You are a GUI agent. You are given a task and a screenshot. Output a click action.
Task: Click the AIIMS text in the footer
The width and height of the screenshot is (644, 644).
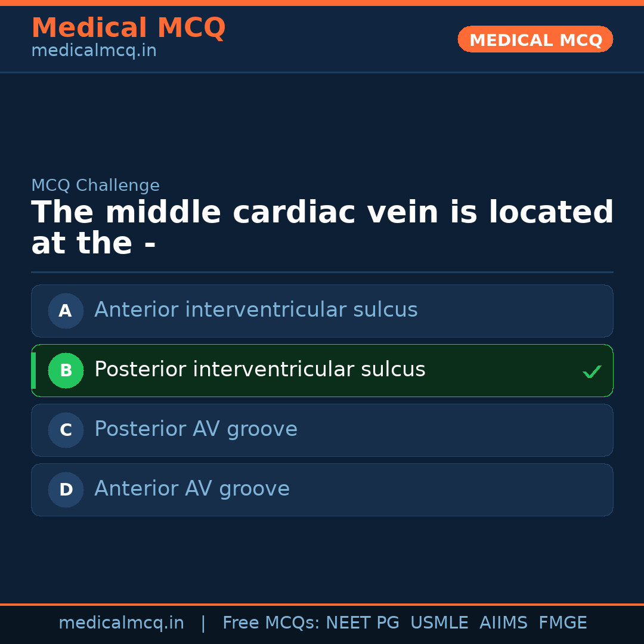coord(504,623)
